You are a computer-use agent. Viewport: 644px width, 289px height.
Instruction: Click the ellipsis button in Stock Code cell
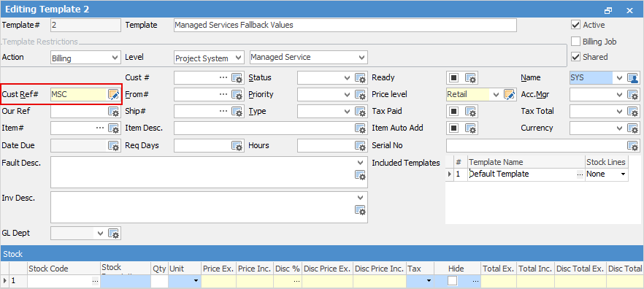(x=95, y=281)
